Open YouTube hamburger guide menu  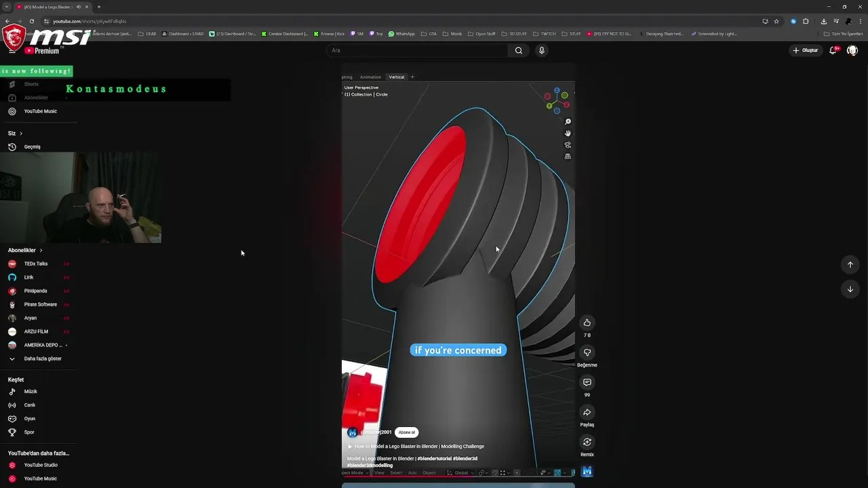tap(12, 50)
